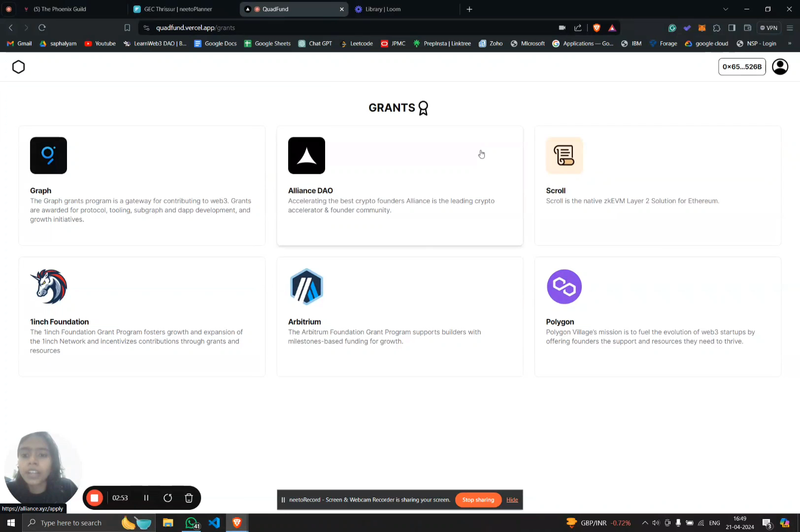Open the Graph grant logo icon

pyautogui.click(x=48, y=156)
